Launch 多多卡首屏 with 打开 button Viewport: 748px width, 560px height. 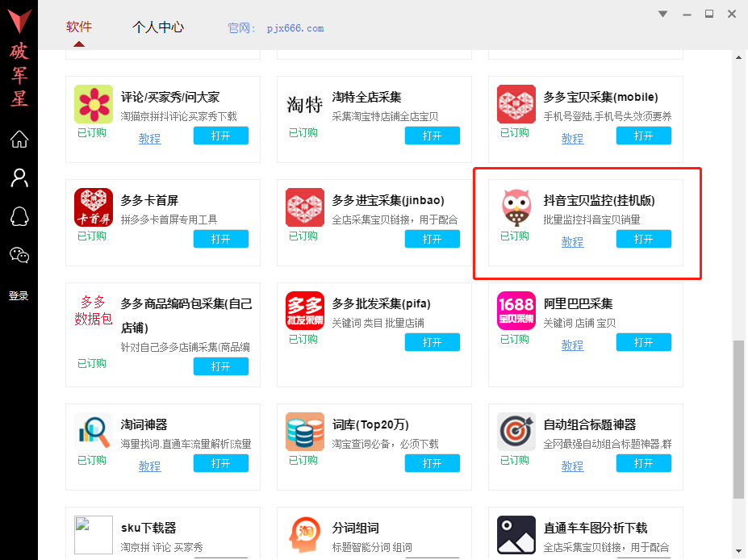coord(221,239)
